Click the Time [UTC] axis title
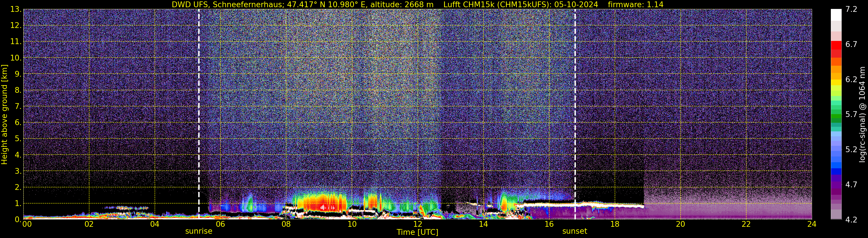868x238 pixels. [x=417, y=232]
